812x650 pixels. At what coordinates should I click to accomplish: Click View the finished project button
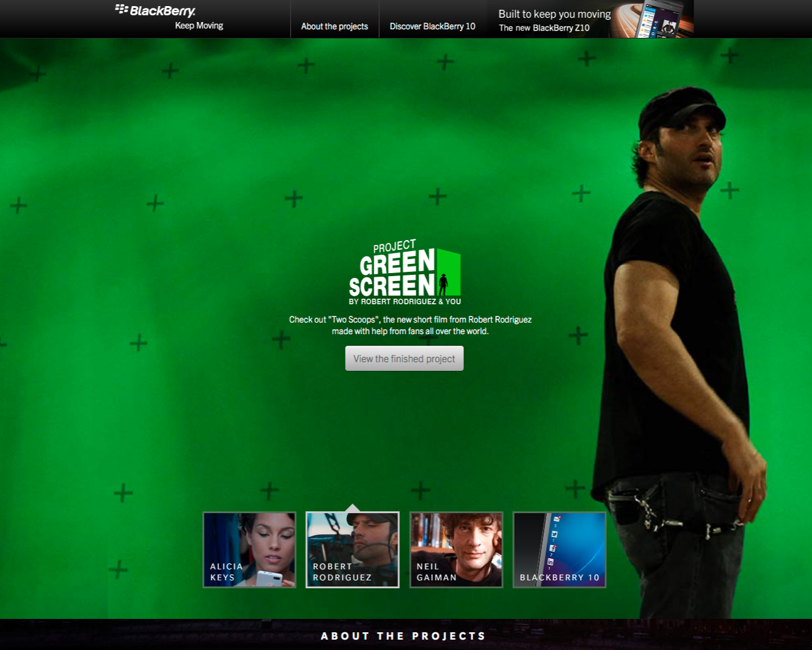click(404, 359)
